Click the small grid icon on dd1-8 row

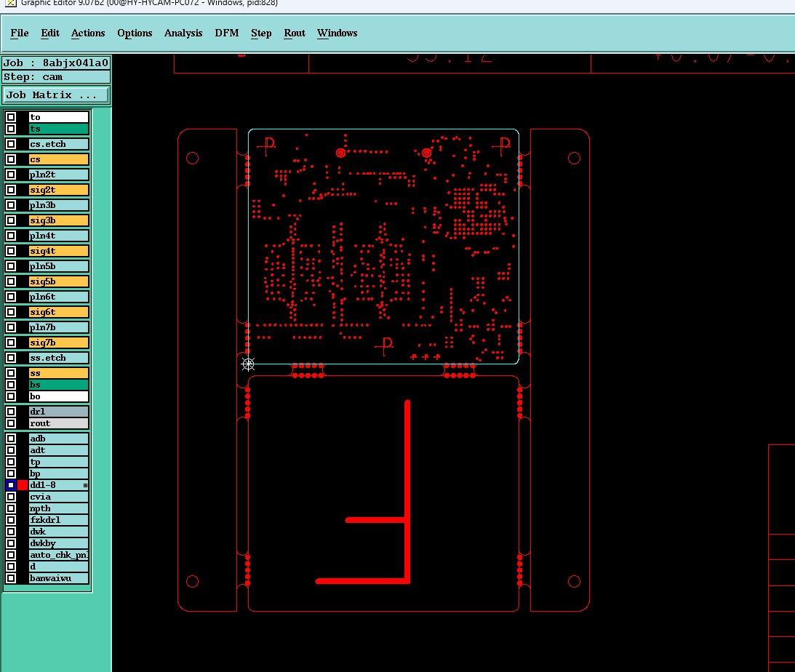point(85,486)
